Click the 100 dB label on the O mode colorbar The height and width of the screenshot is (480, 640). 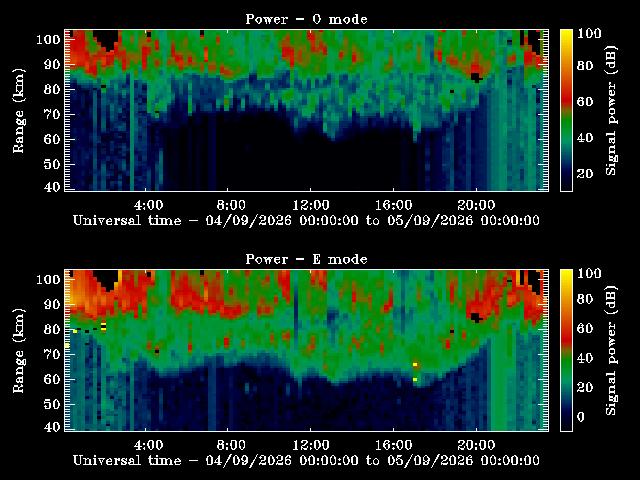coord(589,33)
